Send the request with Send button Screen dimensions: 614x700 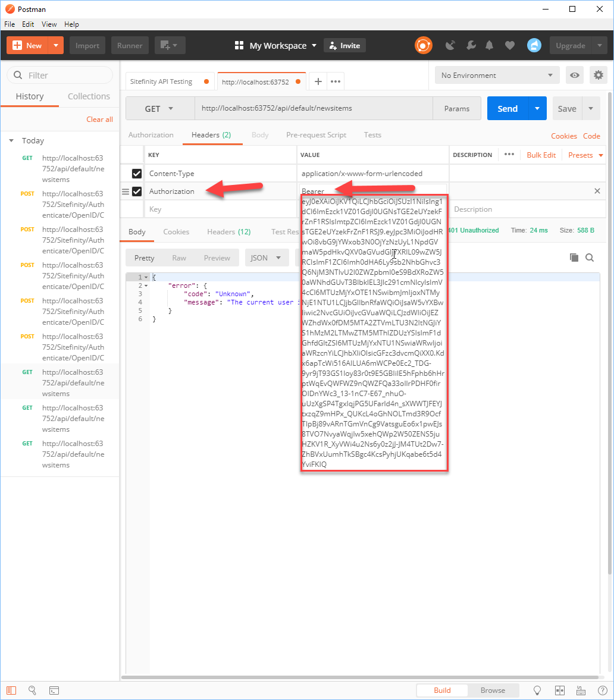point(508,108)
